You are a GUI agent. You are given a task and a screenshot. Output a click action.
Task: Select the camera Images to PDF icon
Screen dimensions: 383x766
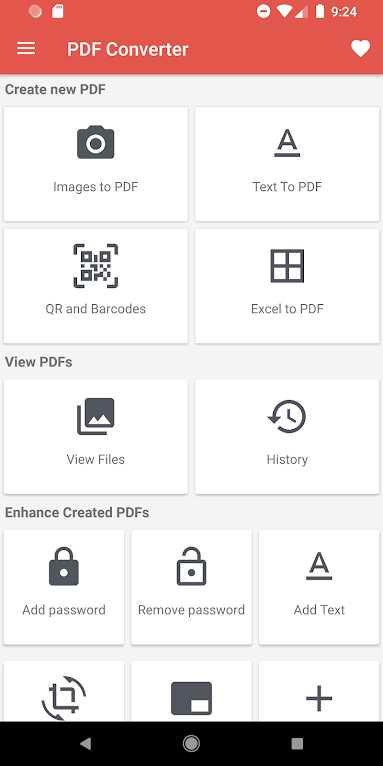point(96,142)
